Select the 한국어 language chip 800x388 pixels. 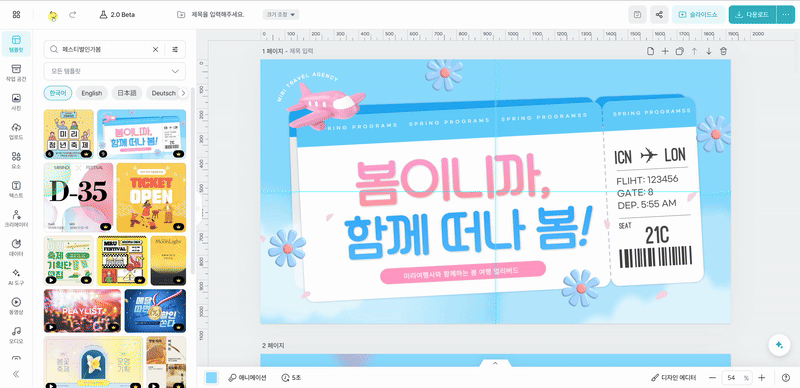[58, 93]
